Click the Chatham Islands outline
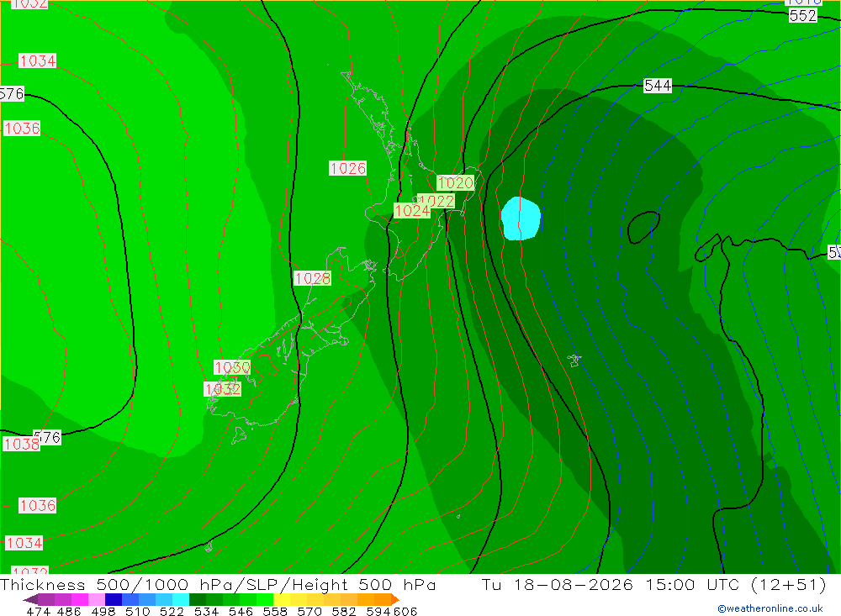 [574, 361]
